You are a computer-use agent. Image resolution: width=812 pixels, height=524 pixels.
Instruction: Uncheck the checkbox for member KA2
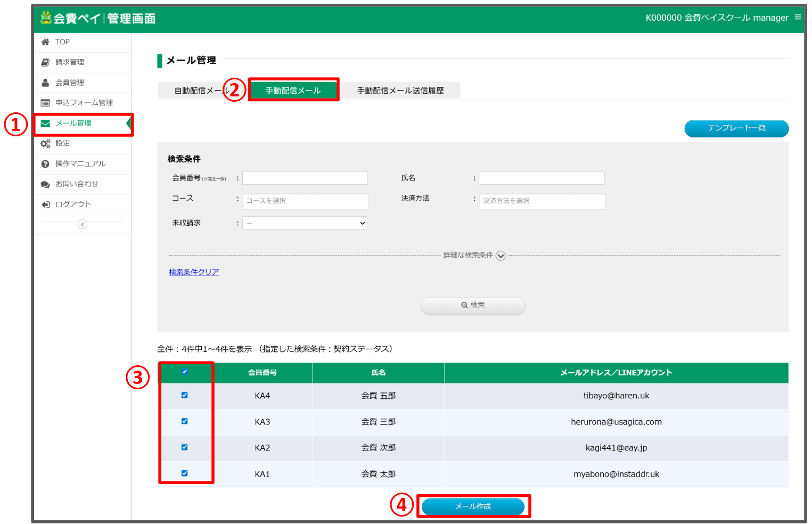[x=184, y=447]
